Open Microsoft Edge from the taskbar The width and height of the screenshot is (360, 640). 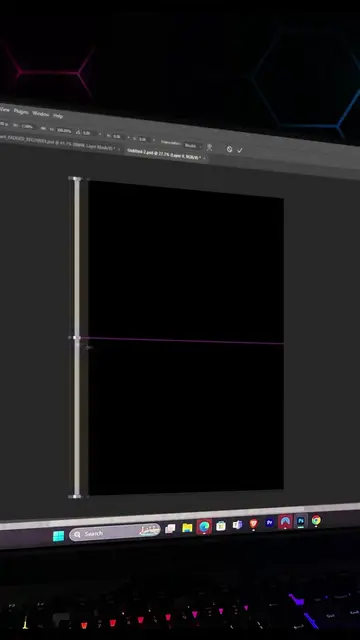(204, 527)
